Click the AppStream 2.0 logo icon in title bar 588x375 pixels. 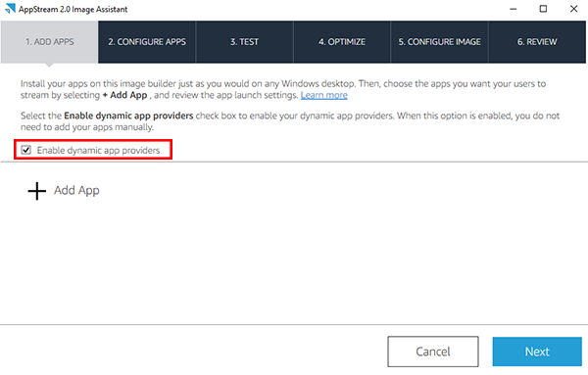click(x=10, y=8)
